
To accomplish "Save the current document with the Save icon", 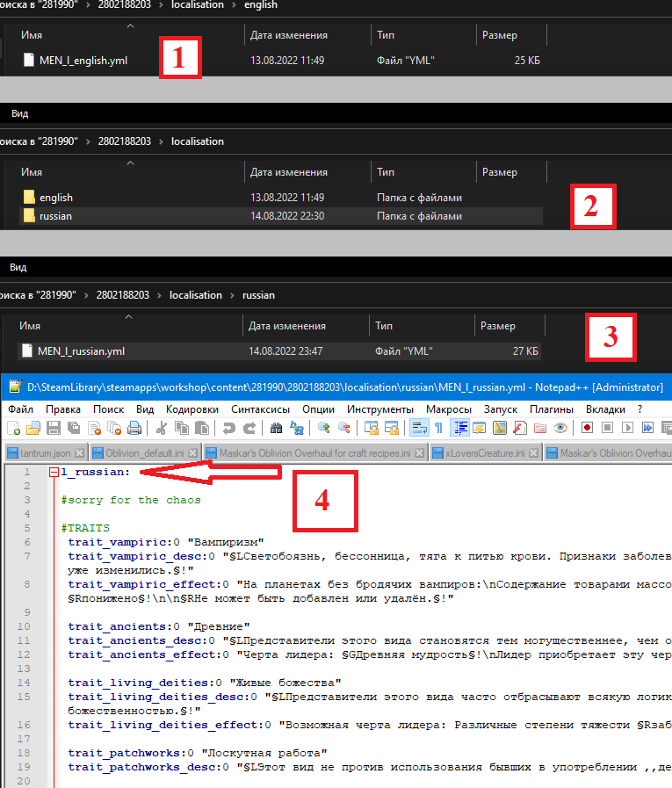I will (x=54, y=428).
